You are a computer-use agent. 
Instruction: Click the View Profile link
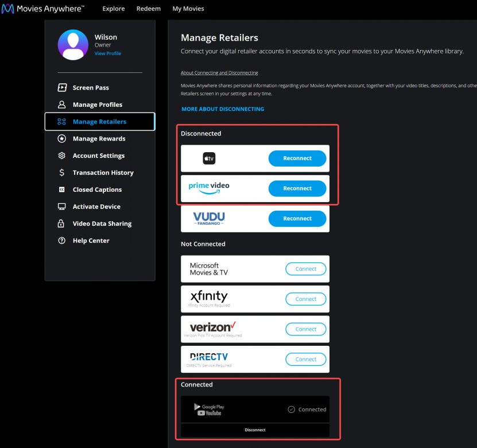(108, 53)
